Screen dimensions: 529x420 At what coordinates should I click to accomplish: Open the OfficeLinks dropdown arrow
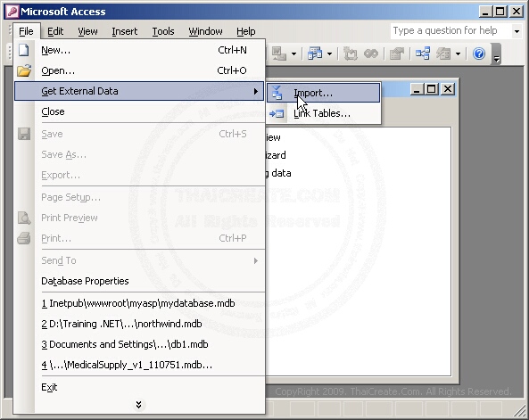point(293,54)
